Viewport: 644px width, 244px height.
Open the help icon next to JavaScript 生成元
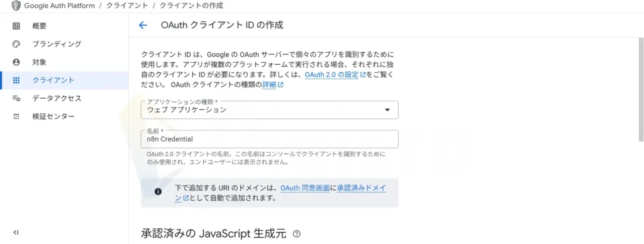297,234
